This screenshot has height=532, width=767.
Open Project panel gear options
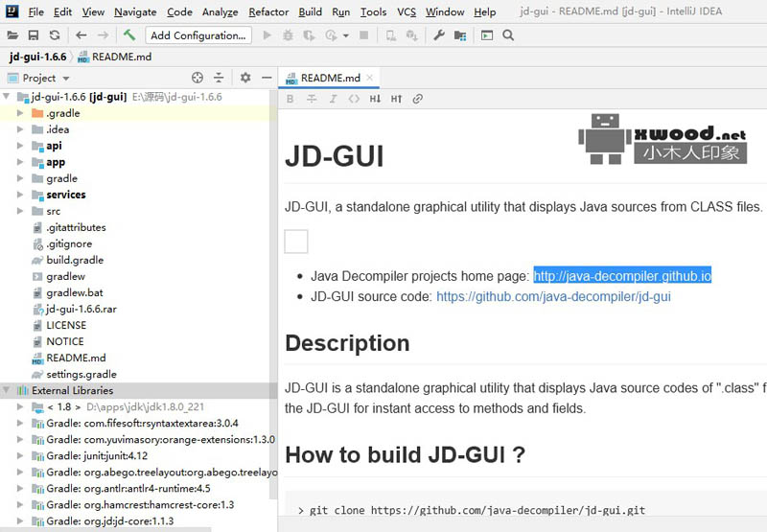point(245,78)
